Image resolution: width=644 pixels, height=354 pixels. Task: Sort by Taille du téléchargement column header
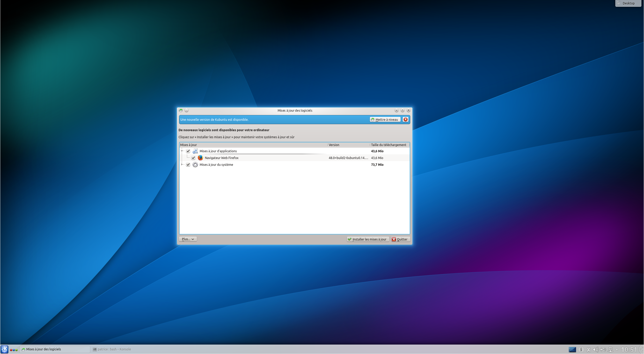[388, 145]
